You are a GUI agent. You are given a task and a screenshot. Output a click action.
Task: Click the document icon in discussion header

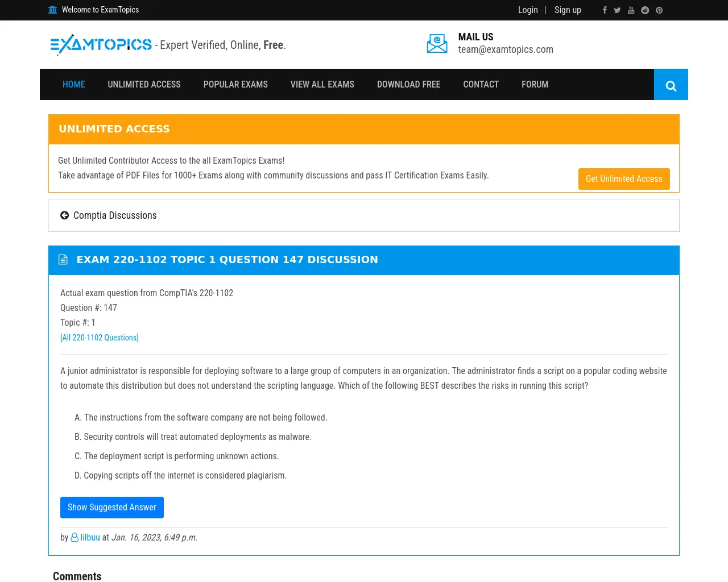[63, 260]
